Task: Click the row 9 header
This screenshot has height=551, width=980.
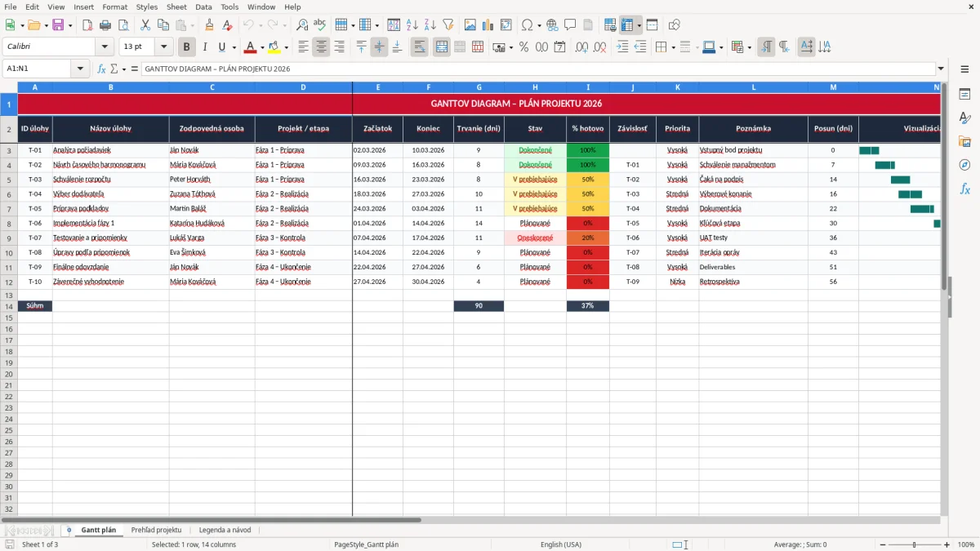Action: (9, 238)
